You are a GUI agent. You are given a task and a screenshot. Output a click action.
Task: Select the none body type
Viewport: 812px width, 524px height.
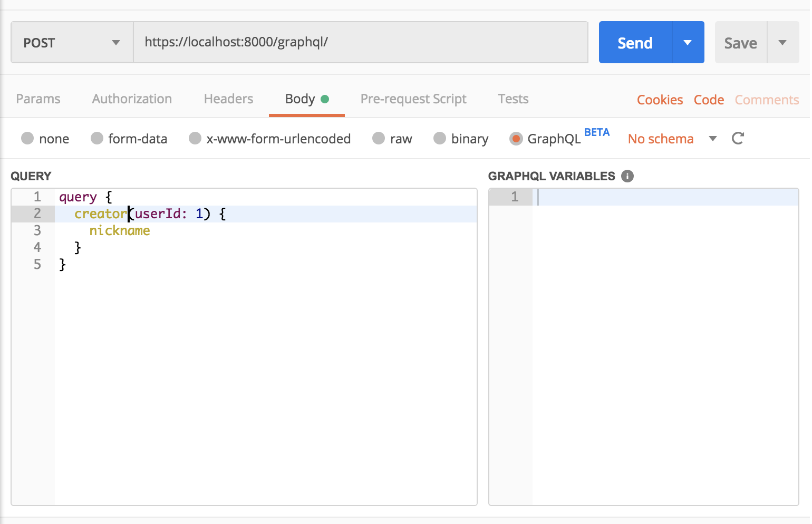click(x=27, y=138)
